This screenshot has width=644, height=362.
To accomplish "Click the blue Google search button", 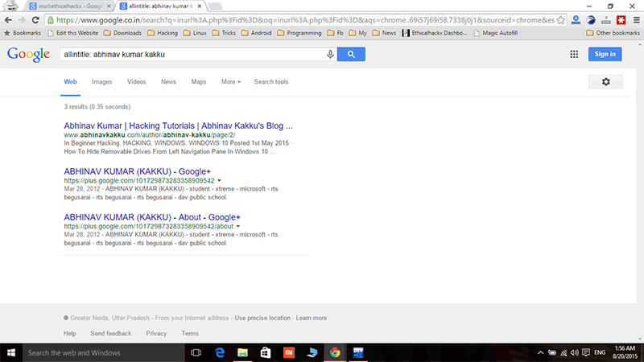I will pos(351,54).
